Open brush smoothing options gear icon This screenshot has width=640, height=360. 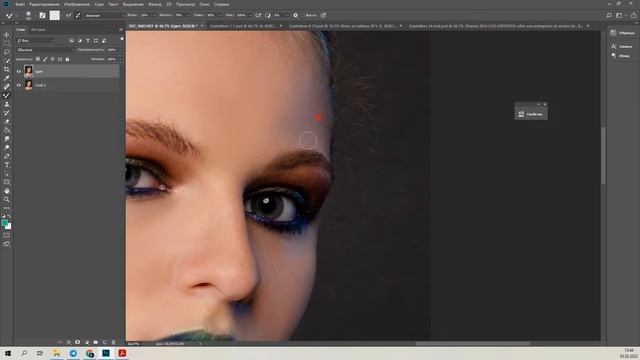tap(296, 15)
